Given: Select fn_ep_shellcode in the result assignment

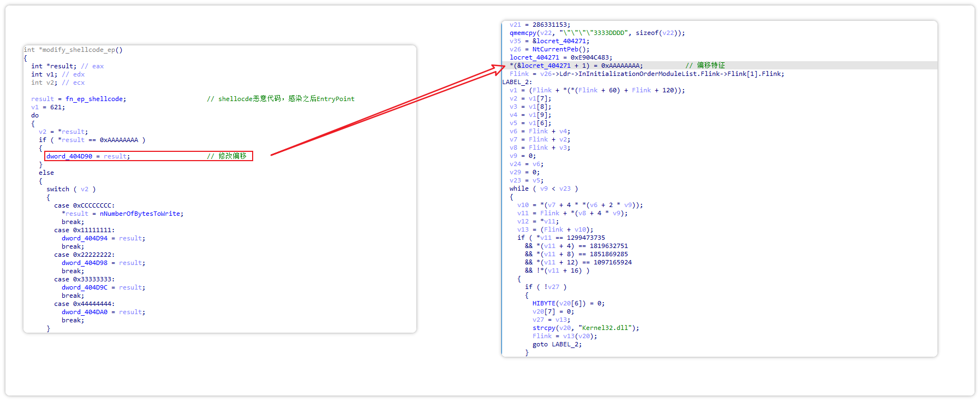Looking at the screenshot, I should coord(95,99).
